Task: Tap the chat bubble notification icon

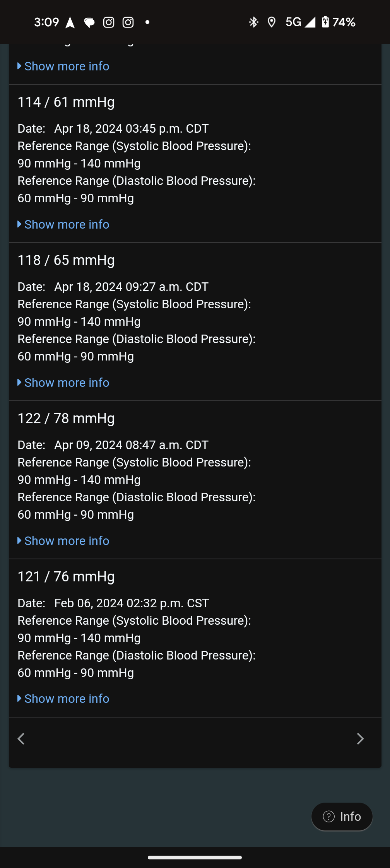Action: pyautogui.click(x=89, y=23)
